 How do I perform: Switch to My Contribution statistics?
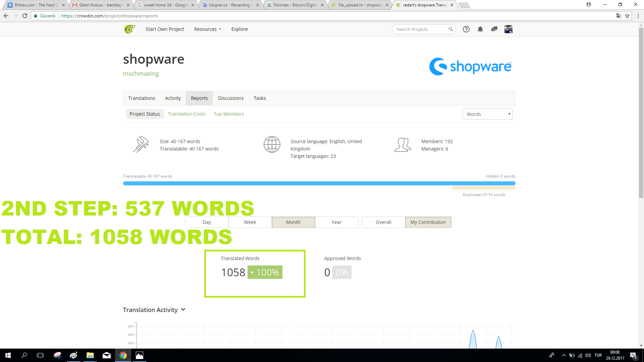tap(428, 222)
